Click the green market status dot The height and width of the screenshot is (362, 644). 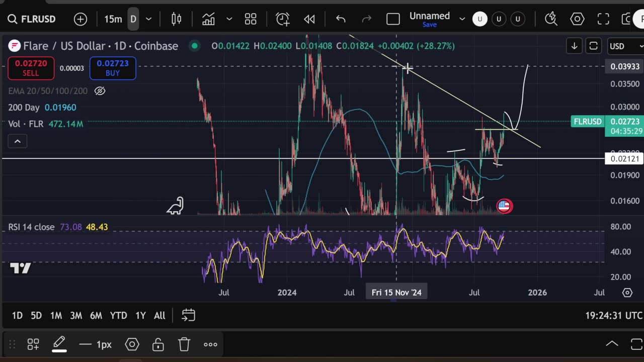[194, 46]
